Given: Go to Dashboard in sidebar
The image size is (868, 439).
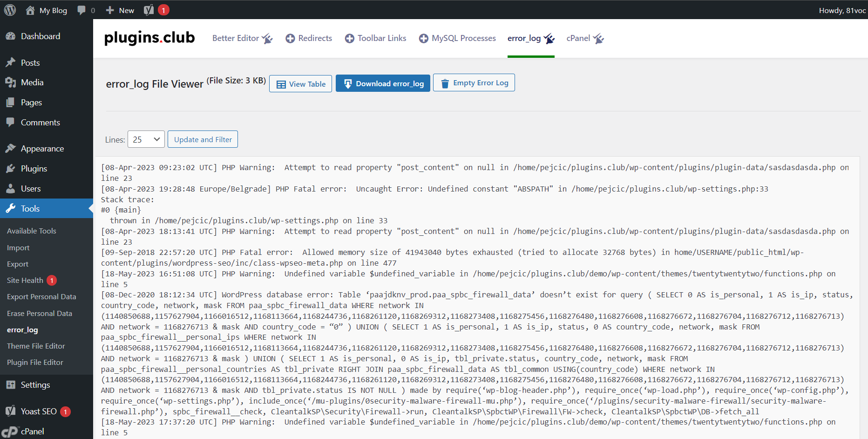Looking at the screenshot, I should (41, 36).
